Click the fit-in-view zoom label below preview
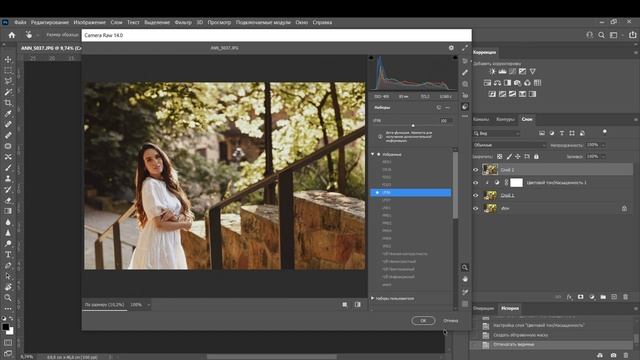640x360 pixels. [x=104, y=305]
